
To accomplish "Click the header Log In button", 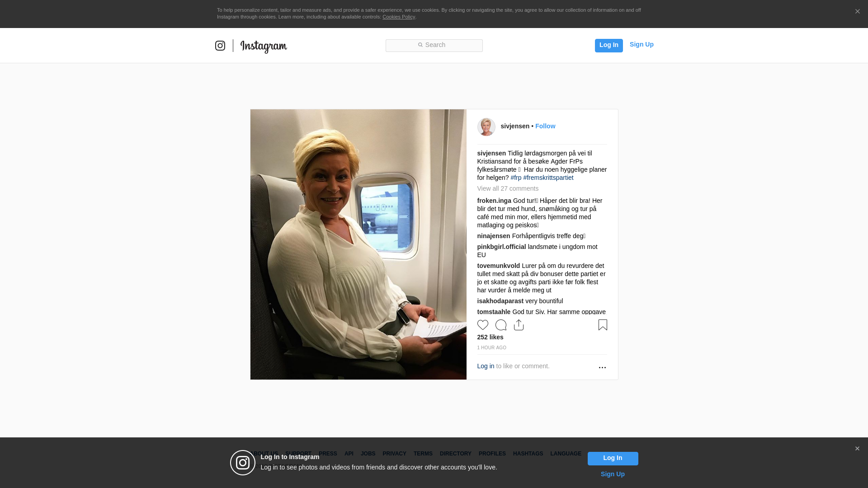I will (609, 45).
